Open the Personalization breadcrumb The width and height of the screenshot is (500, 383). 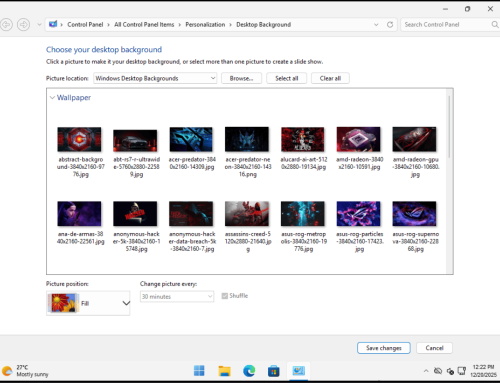(x=205, y=25)
